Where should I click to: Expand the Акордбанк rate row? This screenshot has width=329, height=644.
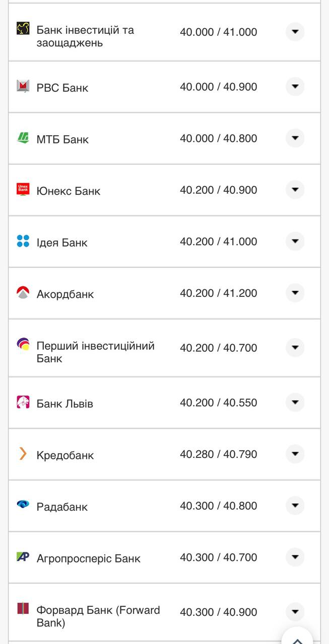(295, 293)
